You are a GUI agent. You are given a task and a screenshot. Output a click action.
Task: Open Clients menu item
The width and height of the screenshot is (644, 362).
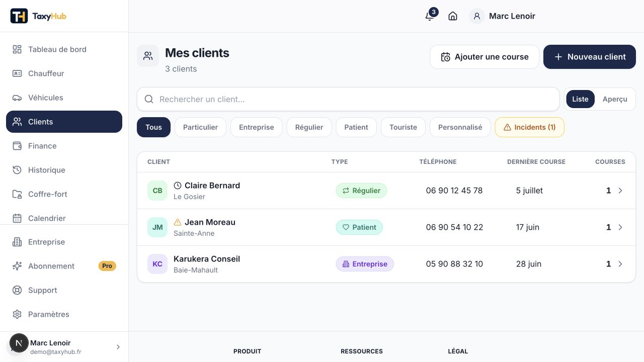pyautogui.click(x=64, y=122)
